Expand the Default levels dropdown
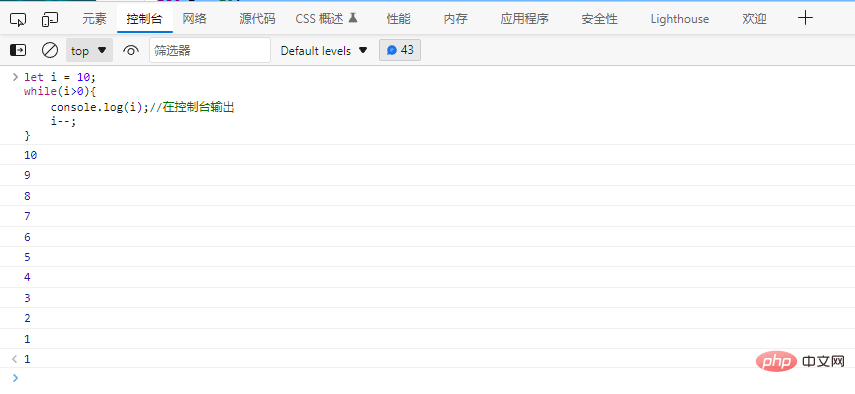 pyautogui.click(x=324, y=51)
